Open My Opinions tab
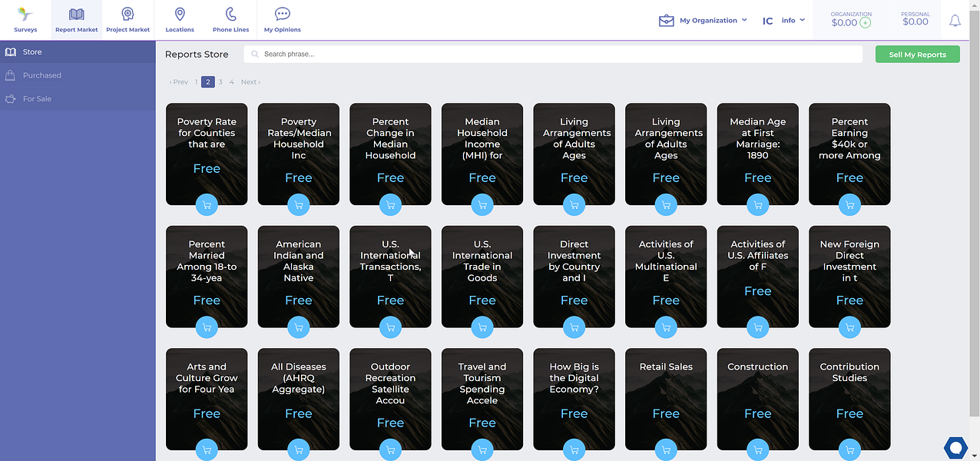This screenshot has width=980, height=461. click(282, 20)
